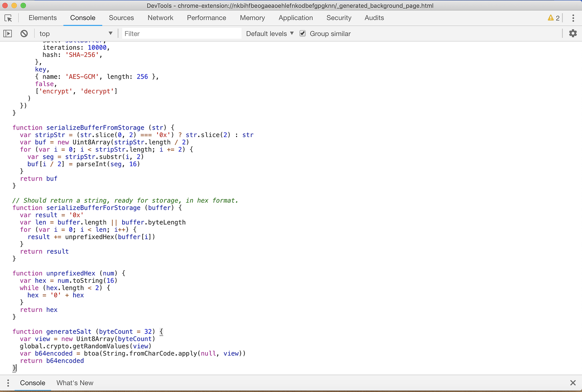The image size is (582, 392).
Task: Click 'generateSalt' function name
Action: point(69,331)
